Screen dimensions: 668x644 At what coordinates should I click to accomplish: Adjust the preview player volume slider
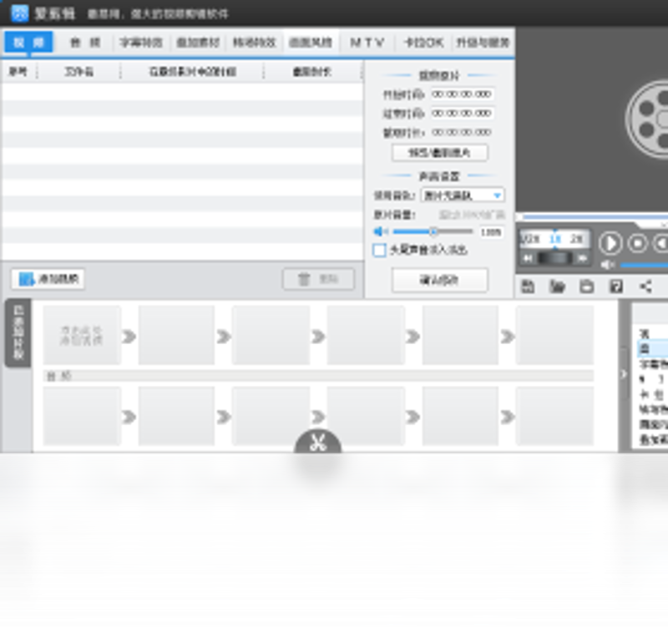(644, 265)
